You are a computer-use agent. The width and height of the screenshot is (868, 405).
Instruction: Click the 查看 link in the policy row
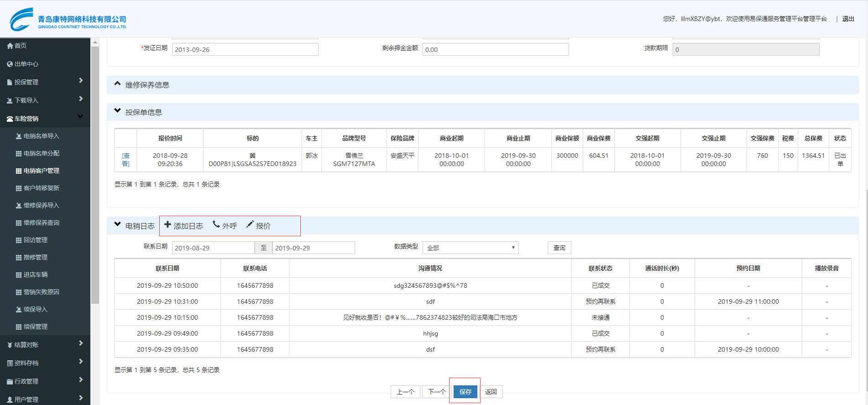[x=125, y=160]
